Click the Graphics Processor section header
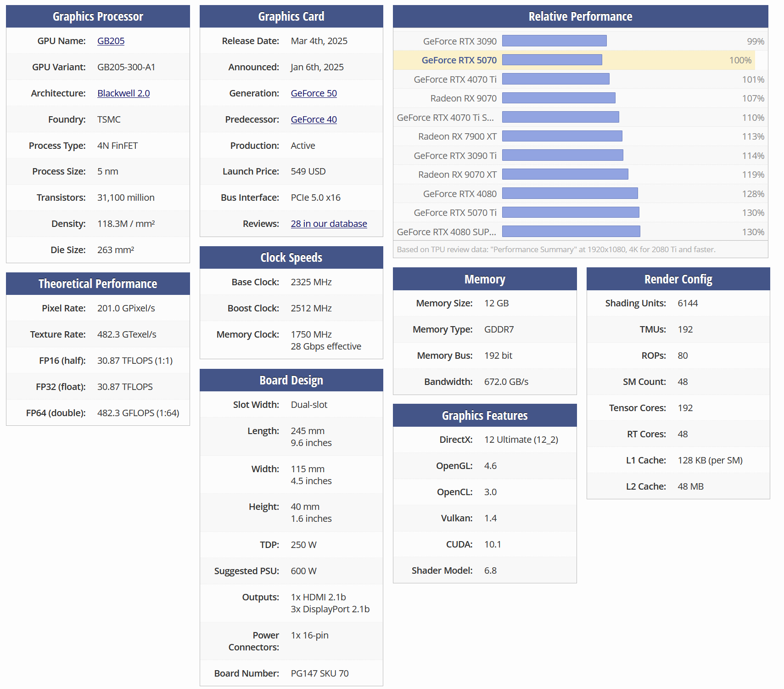The width and height of the screenshot is (784, 689). pos(98,17)
